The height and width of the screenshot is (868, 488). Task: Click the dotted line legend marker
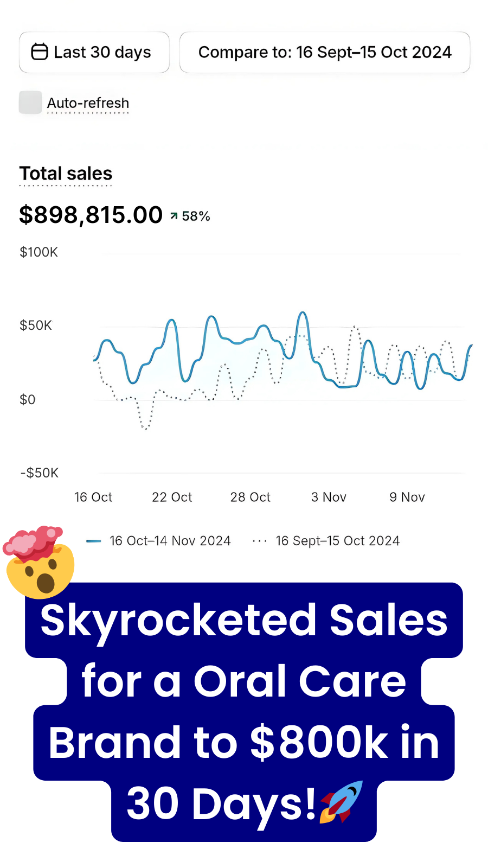(260, 541)
